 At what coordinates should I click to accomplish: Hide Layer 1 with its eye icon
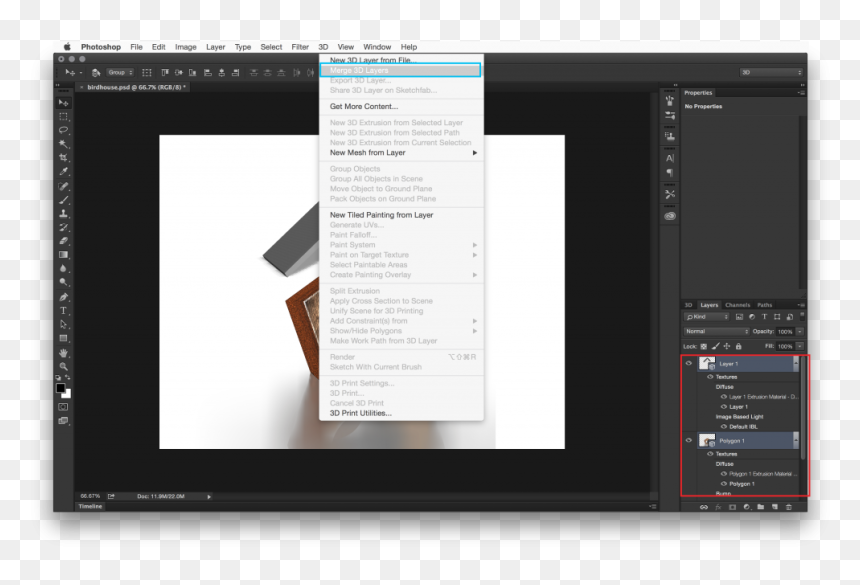click(689, 363)
